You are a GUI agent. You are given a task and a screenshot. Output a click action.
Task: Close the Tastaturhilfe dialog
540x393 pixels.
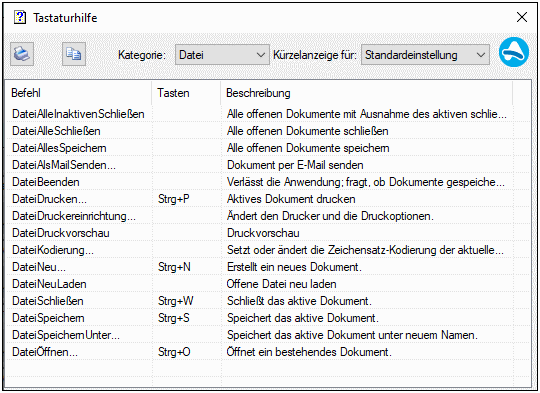522,17
